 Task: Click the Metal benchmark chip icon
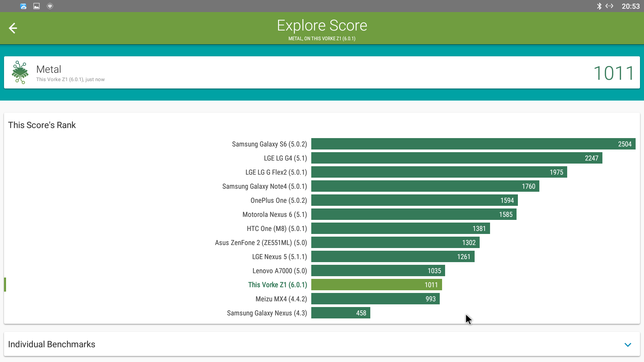20,72
